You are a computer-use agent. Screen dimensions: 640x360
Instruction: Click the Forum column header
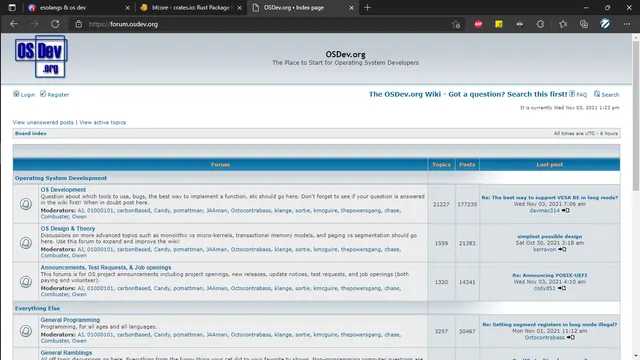(x=220, y=164)
